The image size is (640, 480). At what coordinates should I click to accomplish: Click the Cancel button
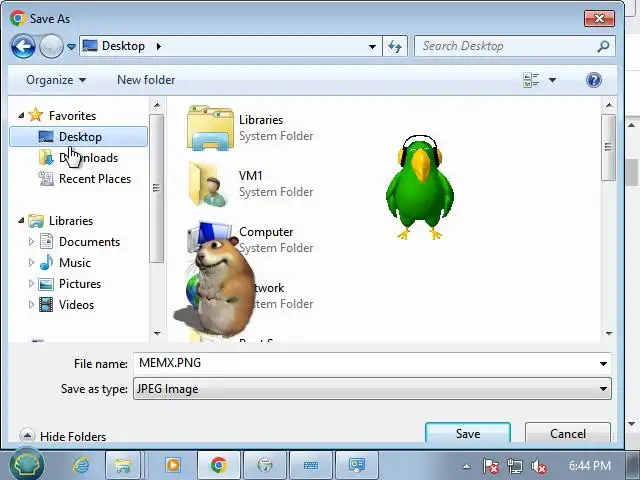pos(568,433)
